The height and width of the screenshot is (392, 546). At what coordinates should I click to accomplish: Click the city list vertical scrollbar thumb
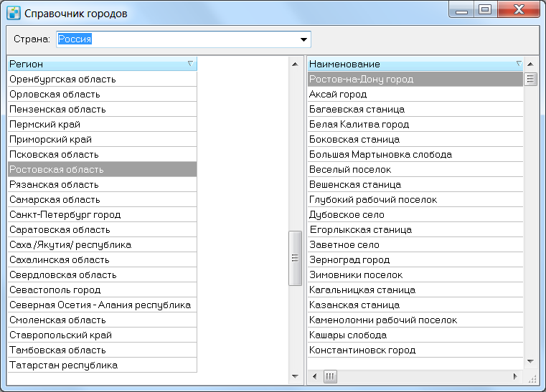click(530, 79)
